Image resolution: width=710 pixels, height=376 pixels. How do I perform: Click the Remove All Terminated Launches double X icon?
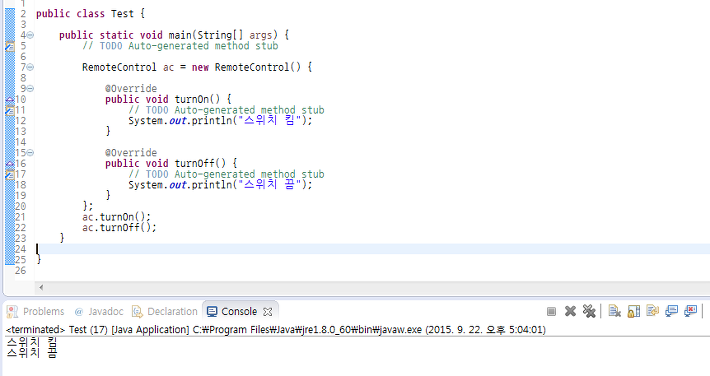point(589,311)
